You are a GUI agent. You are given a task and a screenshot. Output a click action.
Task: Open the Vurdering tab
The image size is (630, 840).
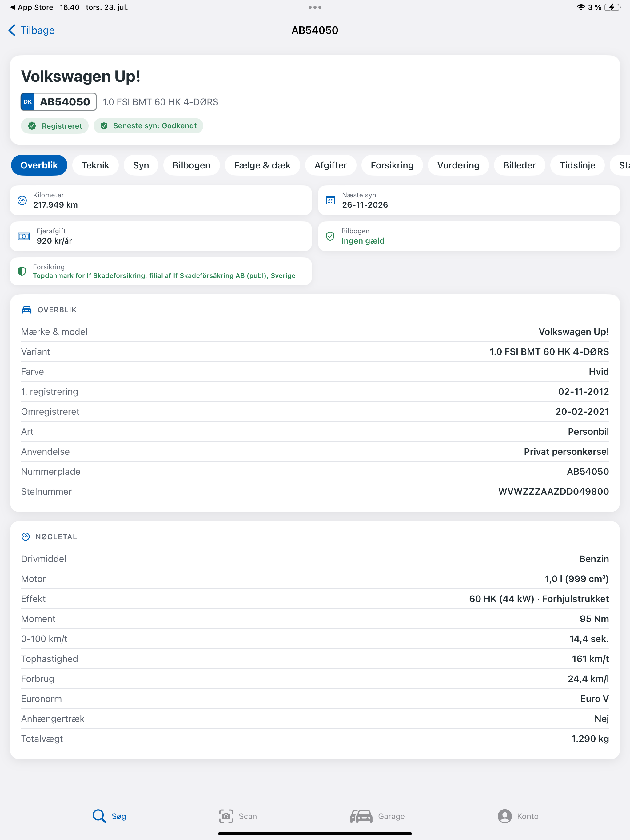(x=458, y=165)
